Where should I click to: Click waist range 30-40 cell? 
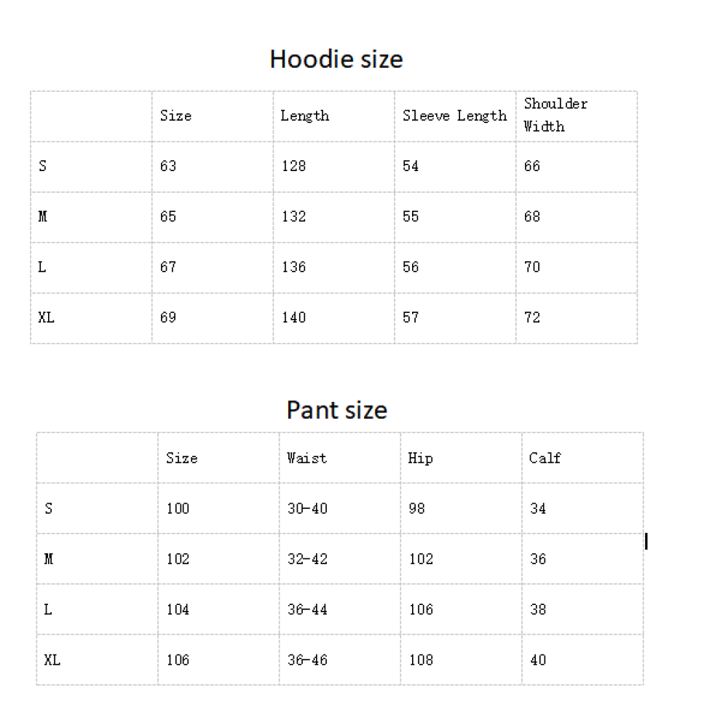pyautogui.click(x=340, y=508)
